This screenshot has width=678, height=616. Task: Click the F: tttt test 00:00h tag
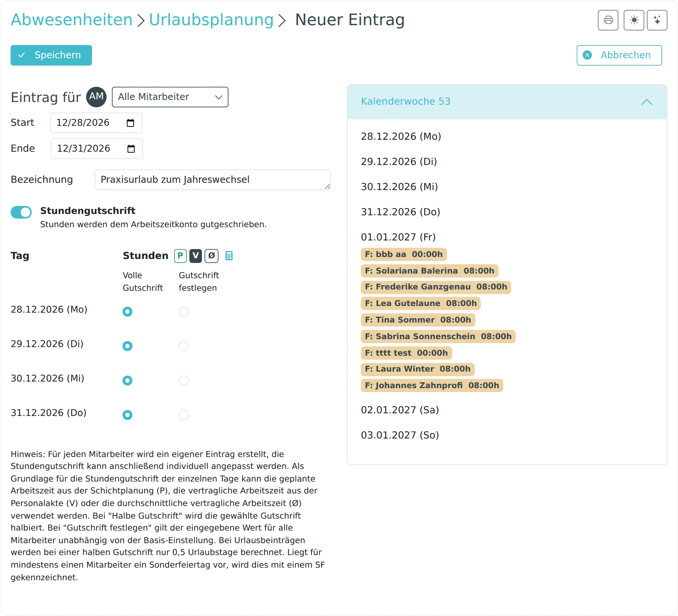pos(406,353)
